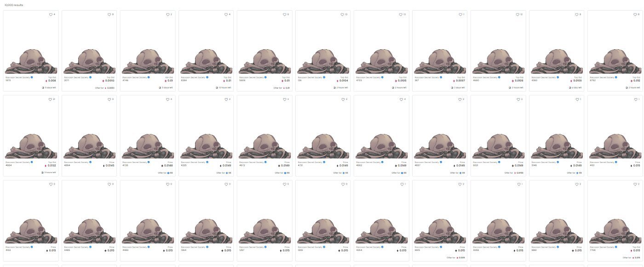
Task: Like the NFT card numbered 4746
Action: click(168, 15)
